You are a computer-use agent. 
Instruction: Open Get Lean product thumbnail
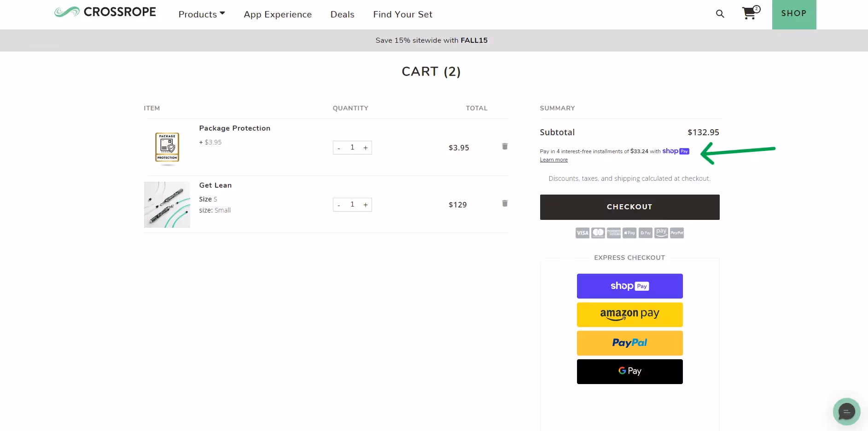[167, 205]
